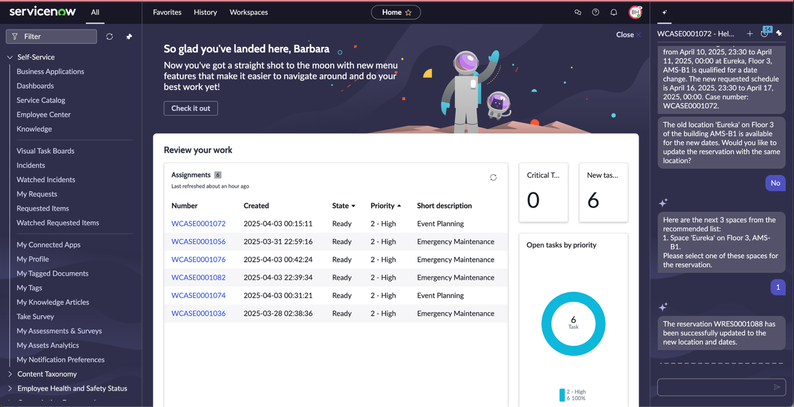Image resolution: width=794 pixels, height=407 pixels.
Task: Click the filter funnel icon
Action: pos(15,36)
